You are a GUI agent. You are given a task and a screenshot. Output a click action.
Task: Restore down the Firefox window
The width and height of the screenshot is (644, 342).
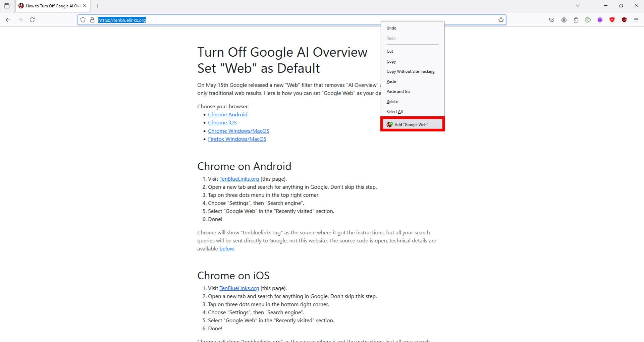[x=621, y=6]
